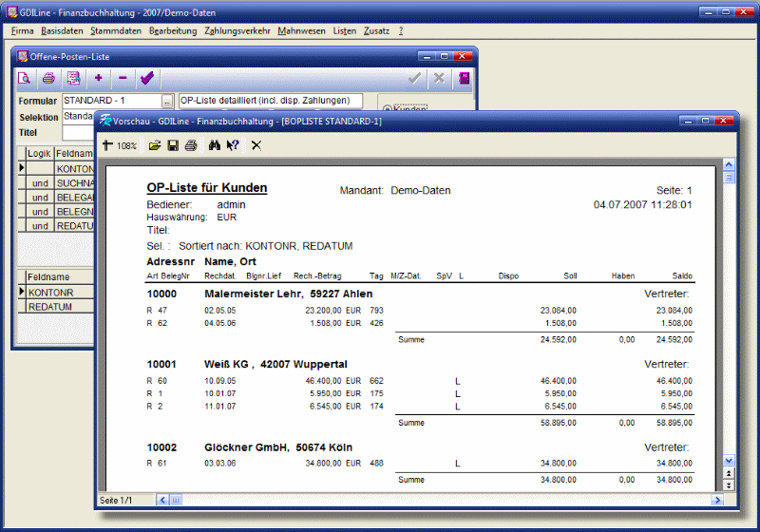Viewport: 760px width, 532px height.
Task: Click the print preview icon in Offene-Posten-Liste
Action: coord(26,78)
